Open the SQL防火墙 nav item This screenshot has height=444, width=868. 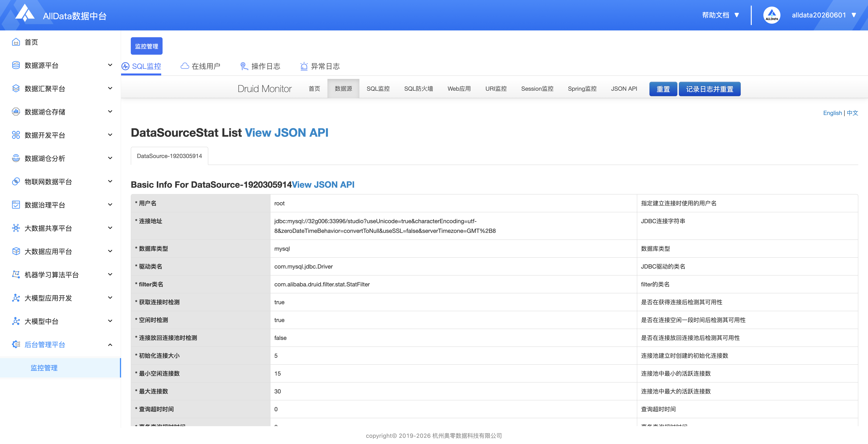418,89
